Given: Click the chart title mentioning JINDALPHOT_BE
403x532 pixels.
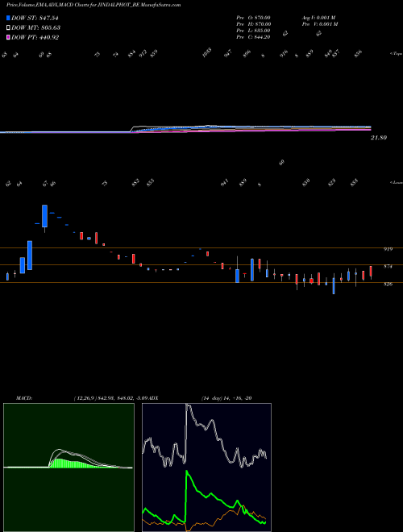Looking at the screenshot, I should click(93, 5).
